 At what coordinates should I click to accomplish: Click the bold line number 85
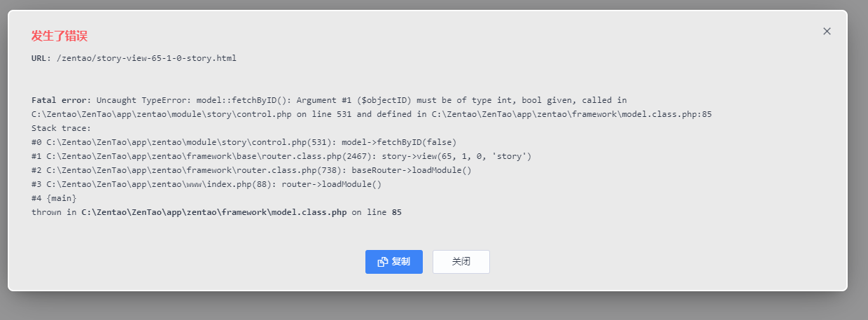click(397, 212)
